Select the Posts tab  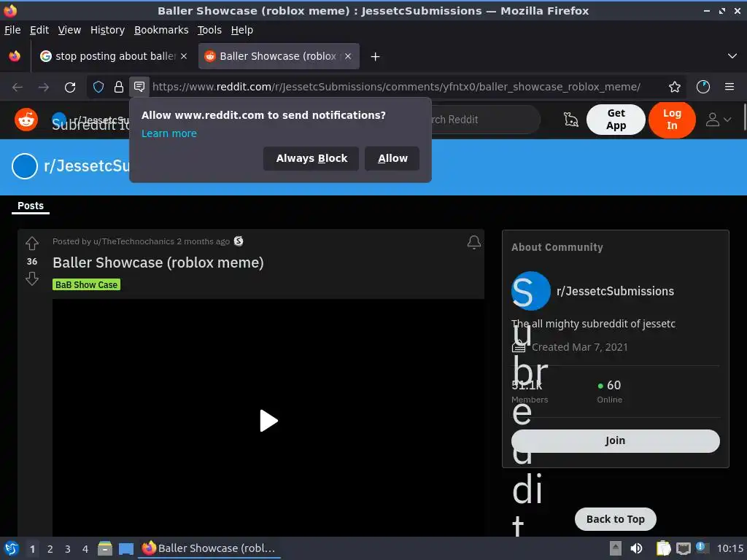(31, 206)
